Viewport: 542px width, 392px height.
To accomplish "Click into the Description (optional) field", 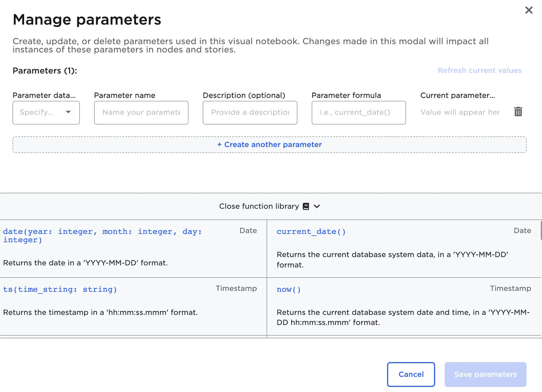I will pos(250,113).
